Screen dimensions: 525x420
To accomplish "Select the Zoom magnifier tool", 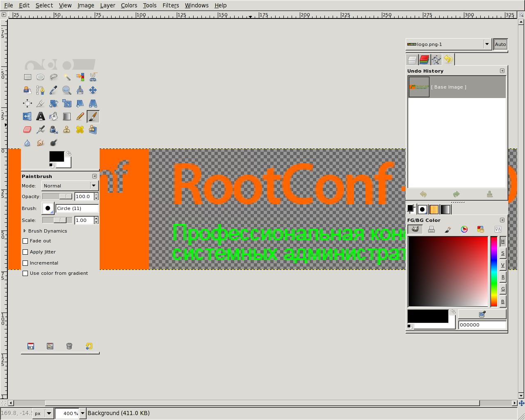I will (67, 90).
